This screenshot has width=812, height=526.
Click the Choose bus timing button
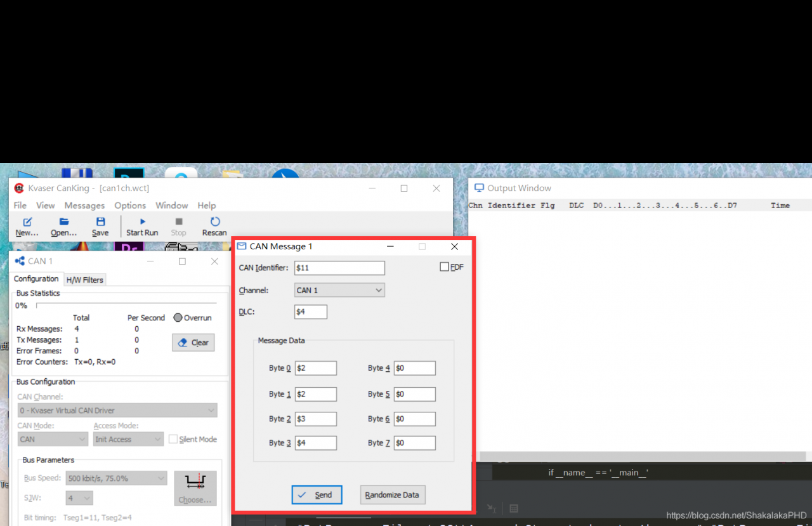(195, 488)
